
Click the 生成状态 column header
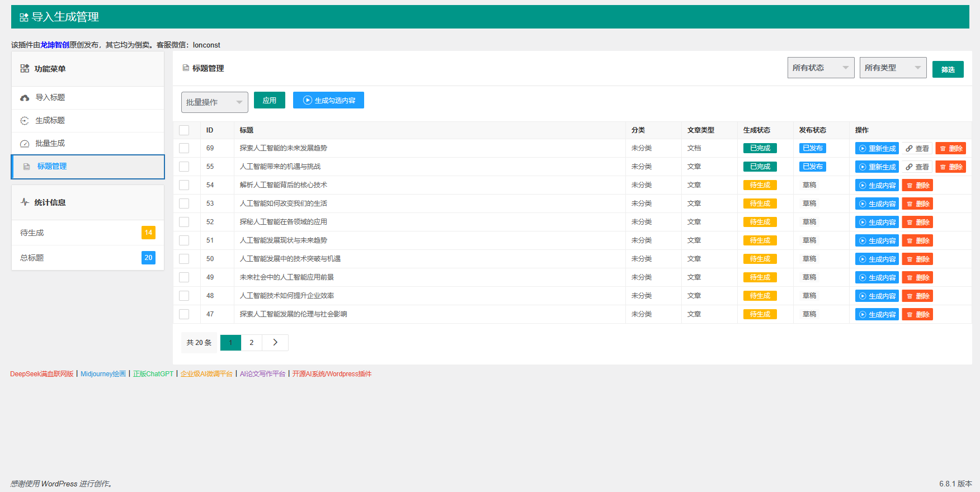point(756,130)
